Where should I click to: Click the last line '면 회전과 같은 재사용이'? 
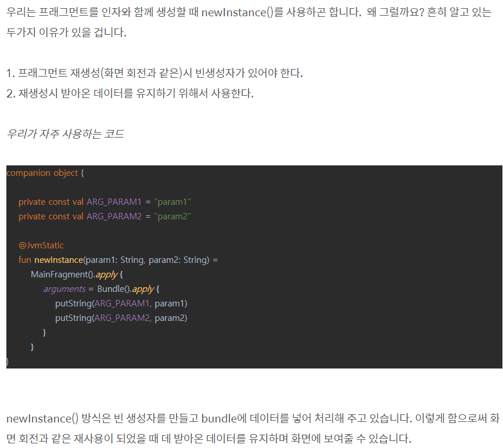click(209, 438)
